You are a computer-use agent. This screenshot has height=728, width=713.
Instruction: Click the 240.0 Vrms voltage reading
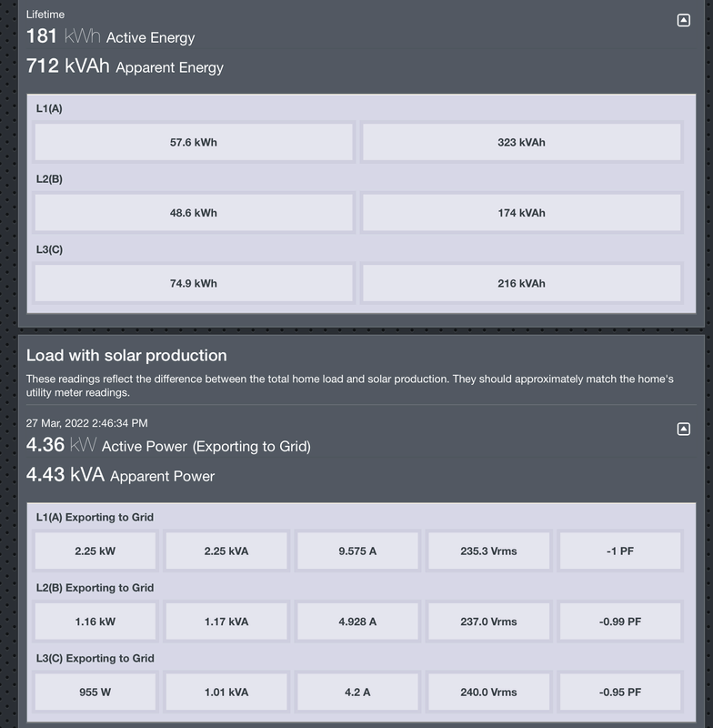point(488,692)
